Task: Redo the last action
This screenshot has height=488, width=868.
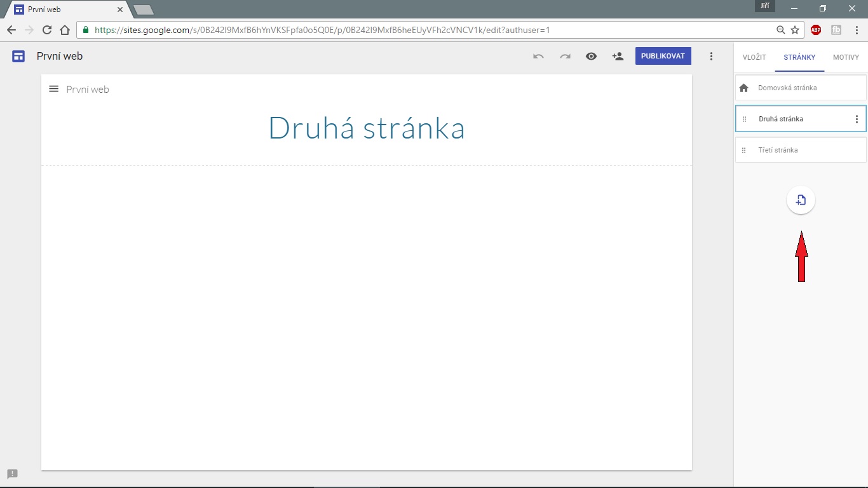Action: click(x=565, y=56)
